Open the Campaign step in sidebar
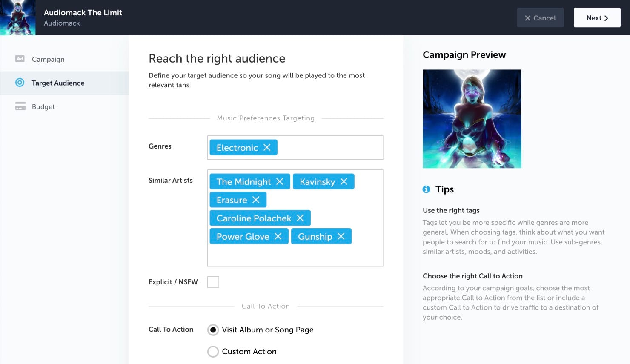Image resolution: width=630 pixels, height=364 pixels. tap(48, 59)
